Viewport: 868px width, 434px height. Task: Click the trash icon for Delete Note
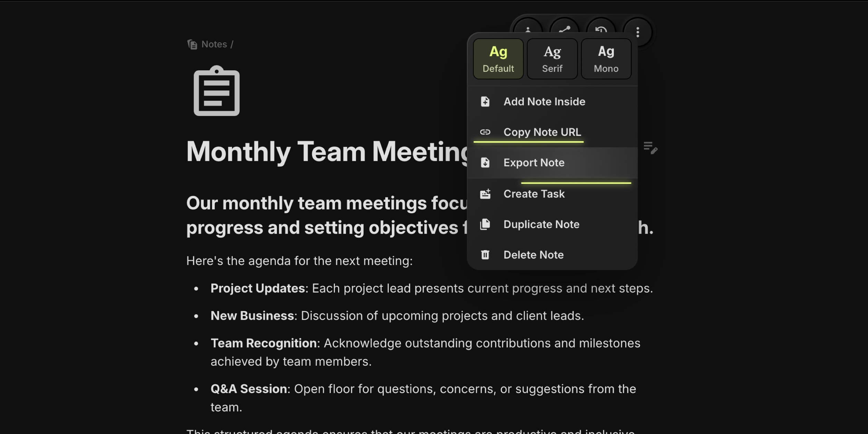[x=485, y=255]
